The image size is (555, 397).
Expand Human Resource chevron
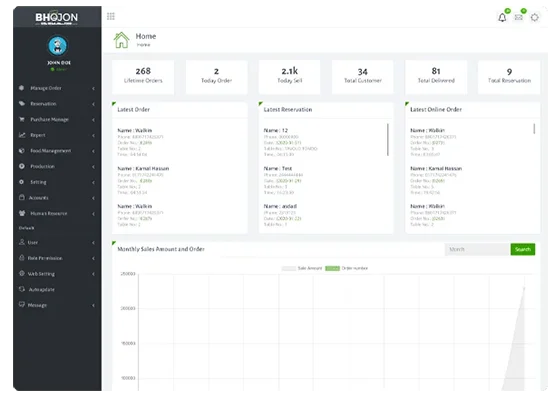point(93,214)
